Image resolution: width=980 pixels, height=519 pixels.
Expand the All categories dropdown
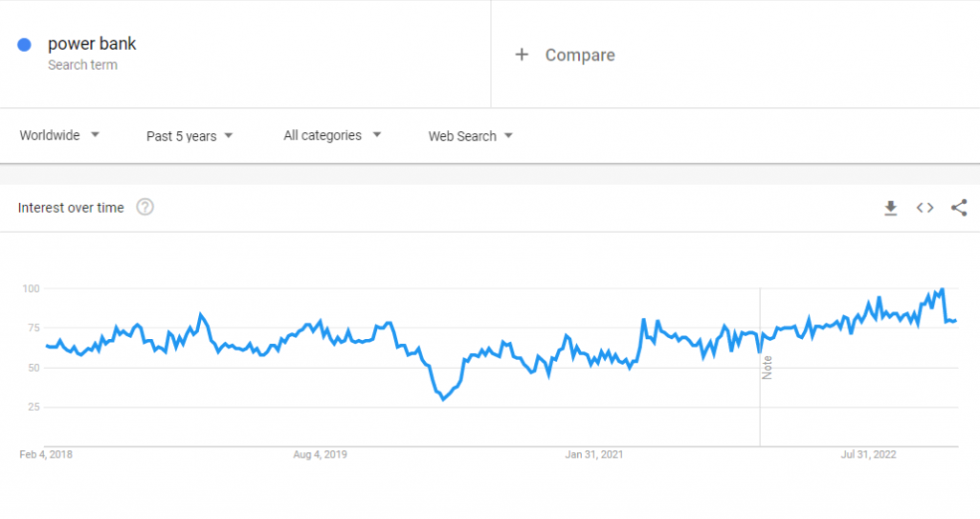[332, 136]
